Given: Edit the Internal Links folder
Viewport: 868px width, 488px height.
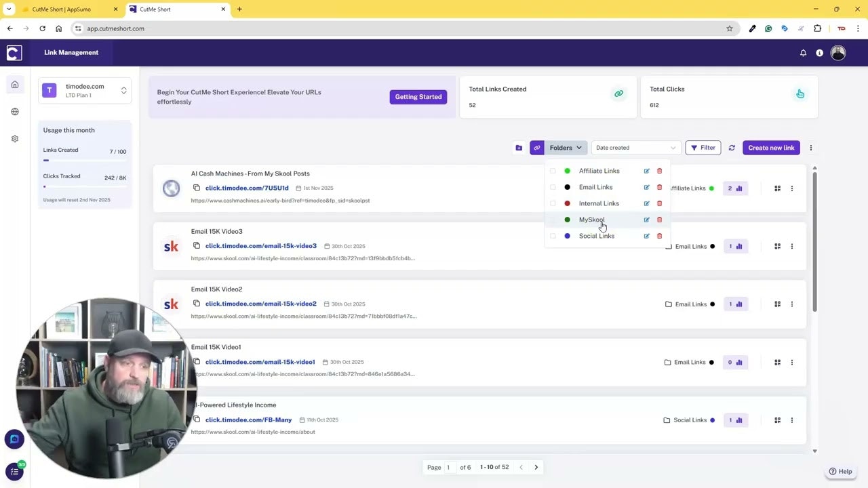Looking at the screenshot, I should [646, 203].
